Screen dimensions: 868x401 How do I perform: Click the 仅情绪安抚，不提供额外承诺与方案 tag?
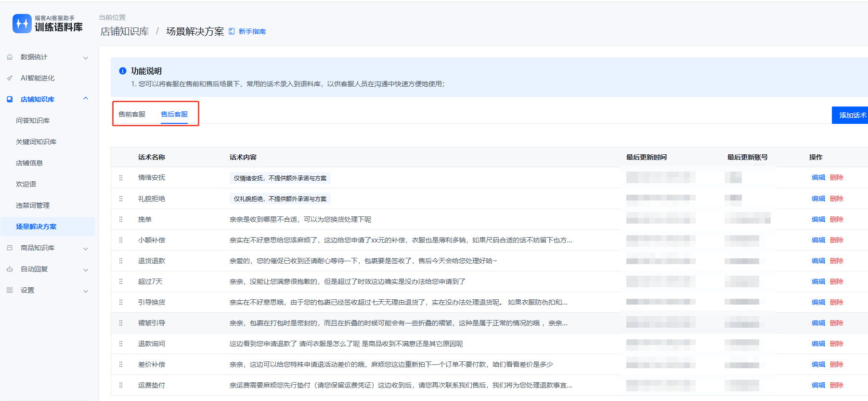click(x=280, y=178)
